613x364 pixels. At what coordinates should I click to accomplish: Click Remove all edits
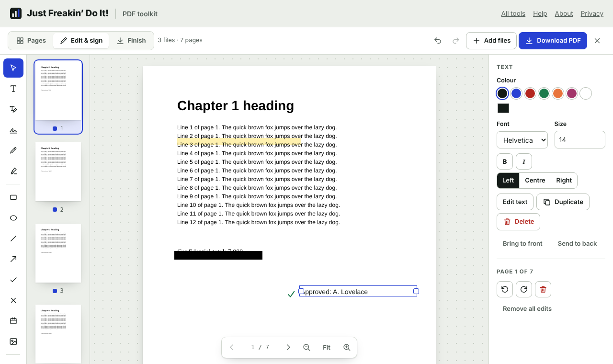(x=527, y=308)
